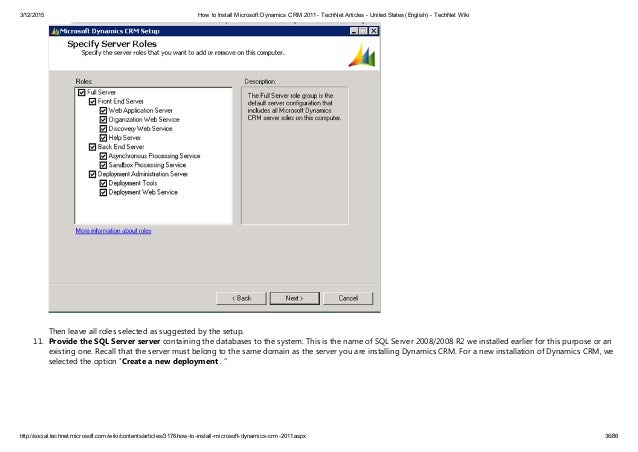Toggle Asynchronous Processing Service checkbox
This screenshot has width=638, height=452.
(x=103, y=156)
